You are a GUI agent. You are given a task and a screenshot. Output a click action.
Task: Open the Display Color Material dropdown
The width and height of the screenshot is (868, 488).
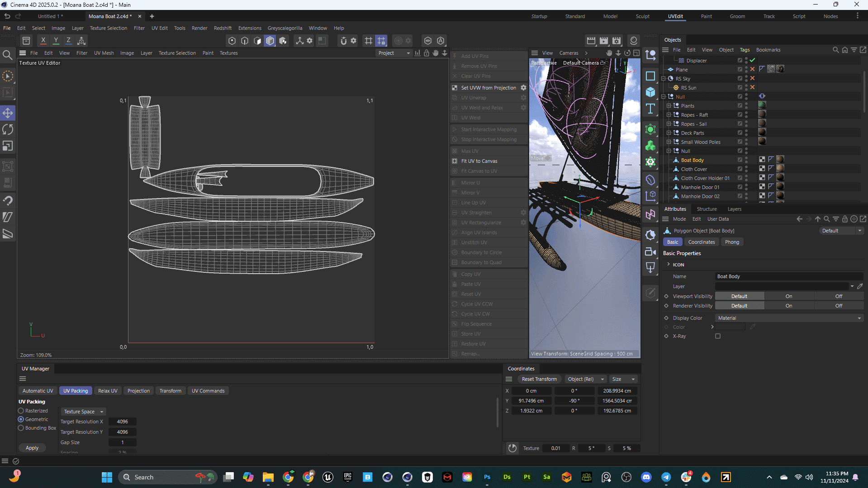coord(789,318)
